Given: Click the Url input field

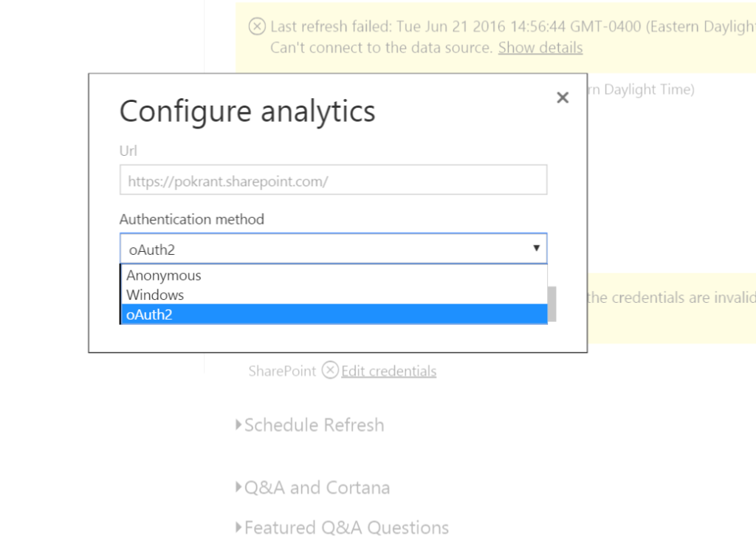Looking at the screenshot, I should point(333,179).
